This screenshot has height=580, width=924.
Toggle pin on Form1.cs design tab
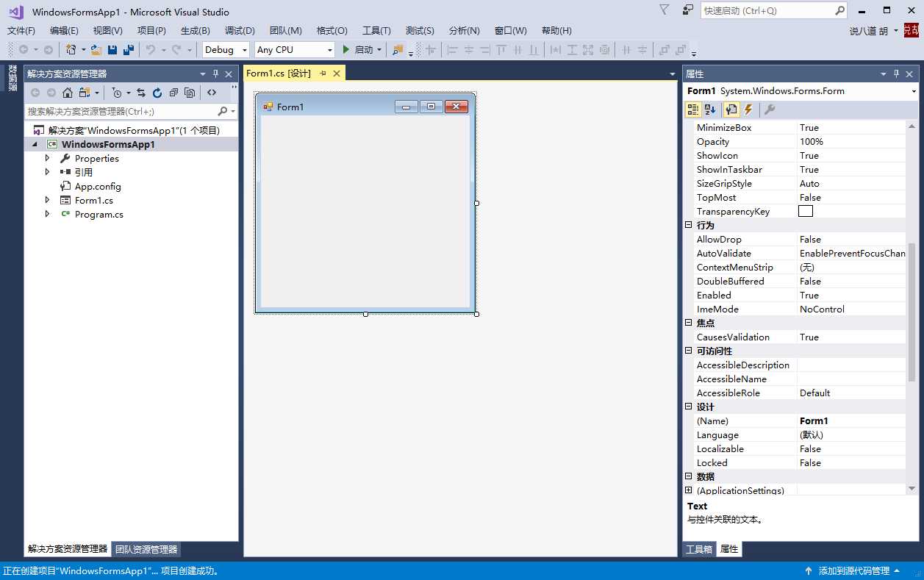point(323,74)
